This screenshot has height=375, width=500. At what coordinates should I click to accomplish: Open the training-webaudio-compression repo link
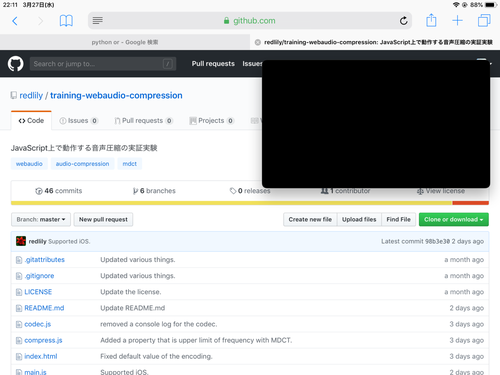pyautogui.click(x=116, y=96)
